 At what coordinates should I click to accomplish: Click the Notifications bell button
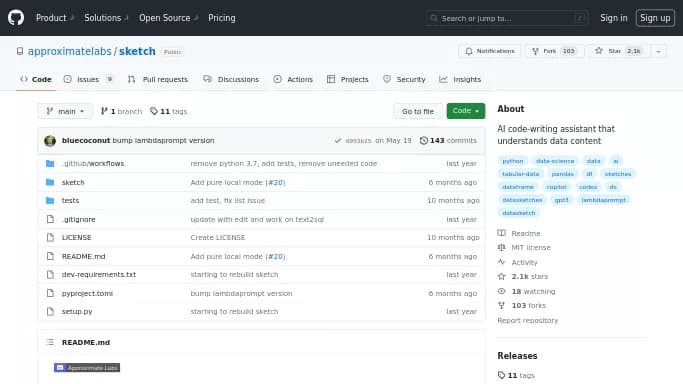click(490, 51)
